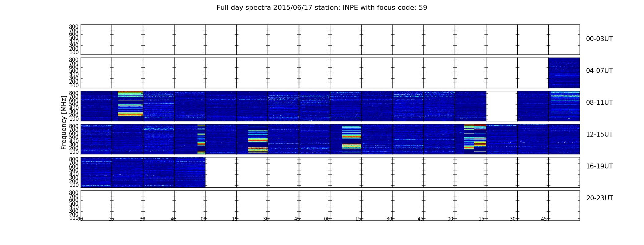Viewport: 644px width, 245px height.
Task: Click the "800" tick label of 20-23UT row
Action: pos(74,193)
